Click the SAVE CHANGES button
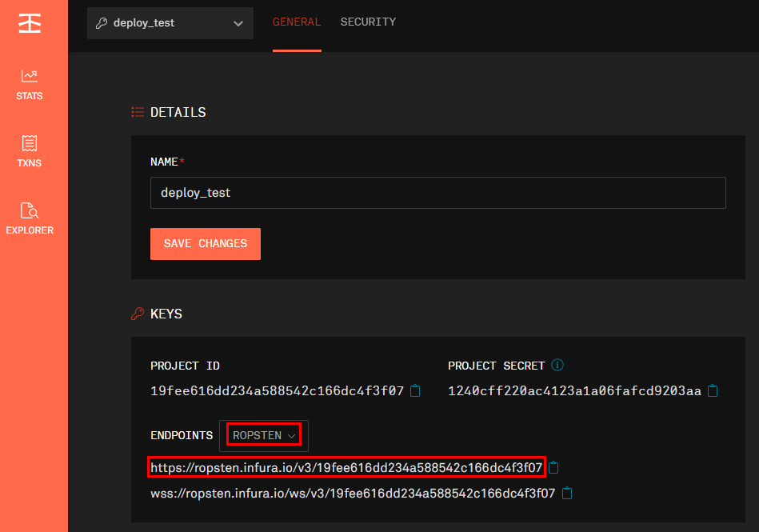This screenshot has height=532, width=759. pos(206,244)
